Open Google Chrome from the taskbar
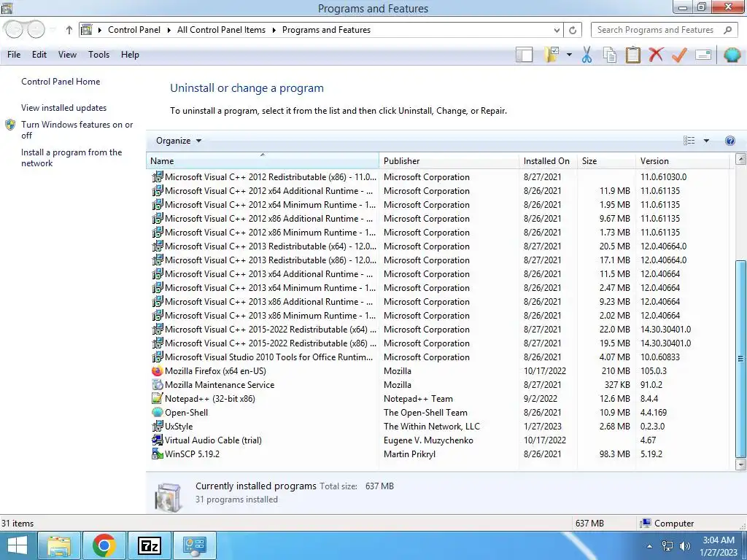This screenshot has width=747, height=560. coord(104,545)
